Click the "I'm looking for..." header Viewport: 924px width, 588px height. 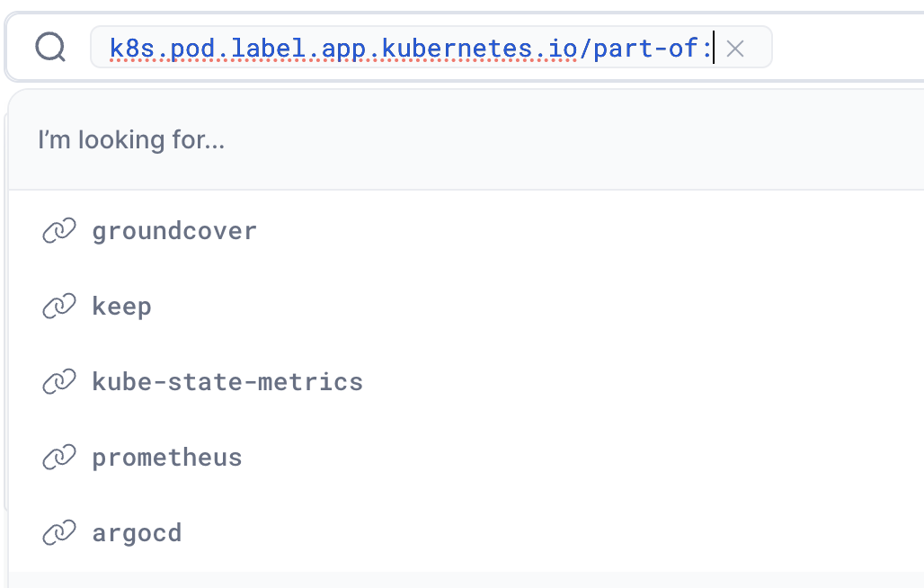(131, 140)
